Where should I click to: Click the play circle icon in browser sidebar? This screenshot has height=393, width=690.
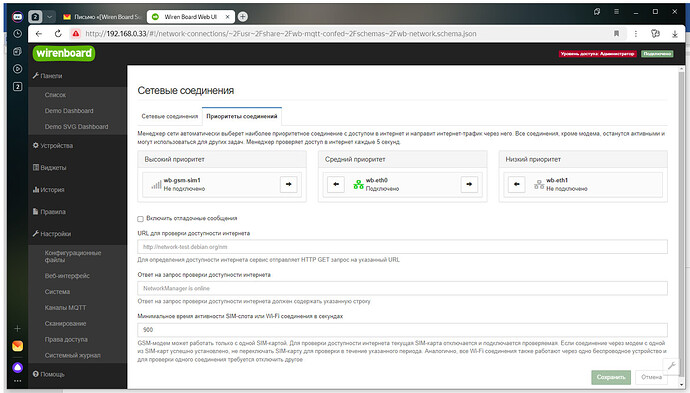click(18, 69)
